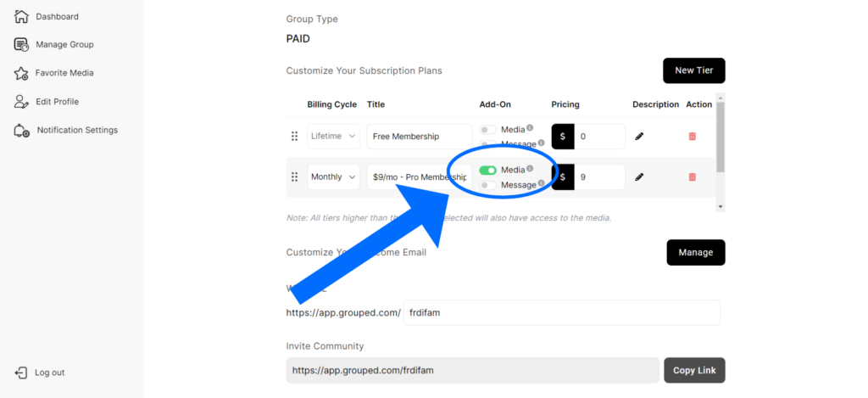Viewport: 868px width, 398px height.
Task: Click the Dashboard home icon
Action: click(x=22, y=16)
